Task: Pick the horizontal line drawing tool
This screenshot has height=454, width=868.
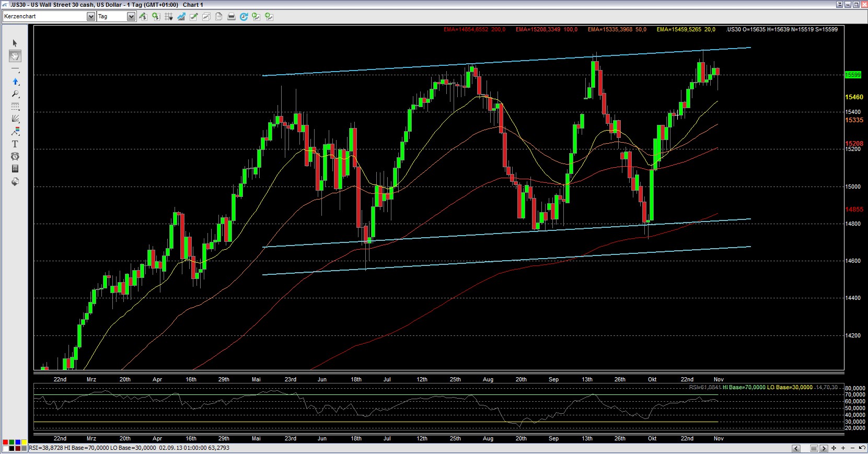Action: pyautogui.click(x=15, y=69)
